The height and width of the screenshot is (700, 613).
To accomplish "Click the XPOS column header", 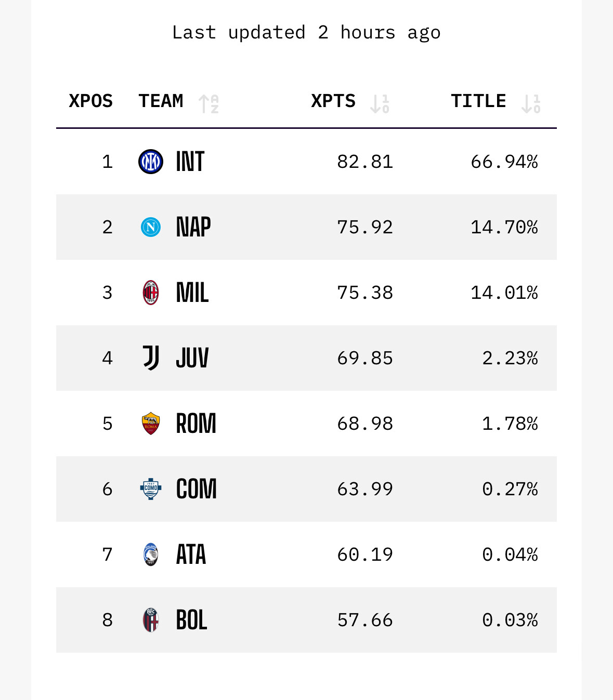I will point(90,101).
